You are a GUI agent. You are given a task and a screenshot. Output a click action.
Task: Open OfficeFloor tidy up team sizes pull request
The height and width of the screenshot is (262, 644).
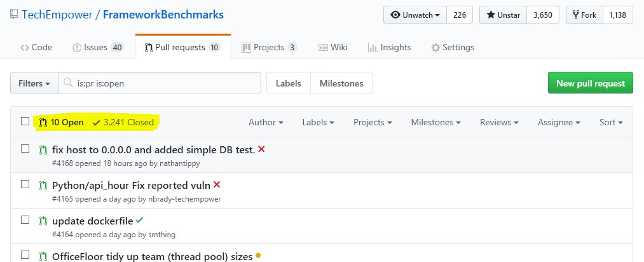152,257
